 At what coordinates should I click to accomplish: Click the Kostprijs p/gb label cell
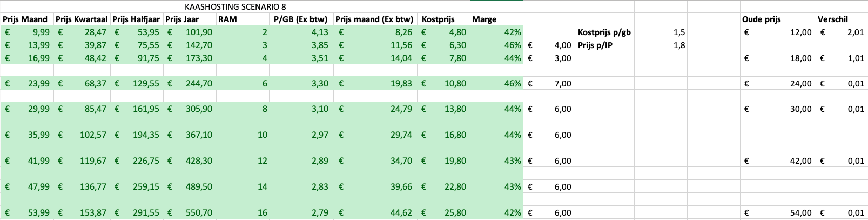tap(604, 32)
